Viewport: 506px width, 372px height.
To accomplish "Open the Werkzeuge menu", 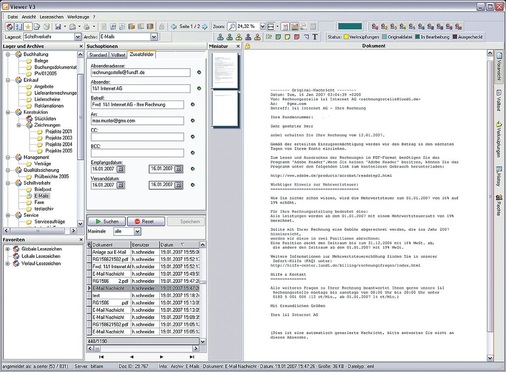I will pyautogui.click(x=78, y=17).
